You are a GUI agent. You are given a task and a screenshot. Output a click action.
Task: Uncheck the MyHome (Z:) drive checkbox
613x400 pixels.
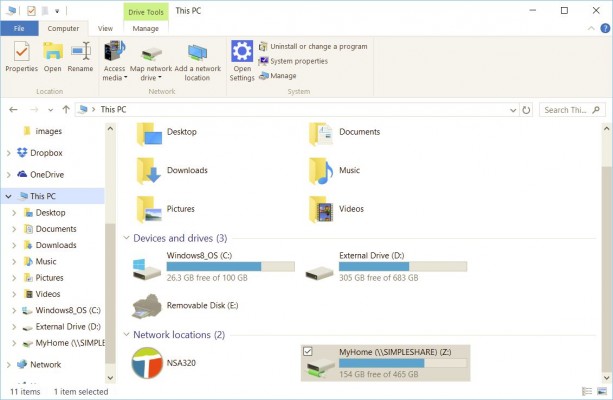[307, 351]
